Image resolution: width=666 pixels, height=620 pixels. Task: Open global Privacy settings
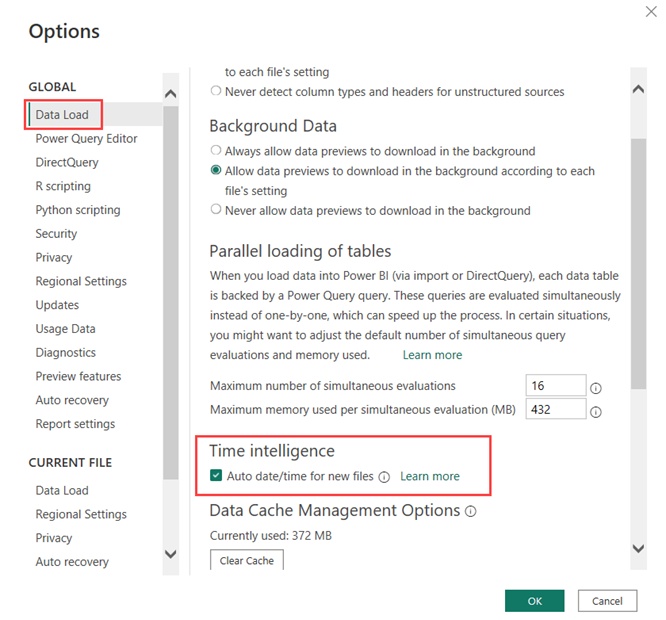(x=54, y=257)
